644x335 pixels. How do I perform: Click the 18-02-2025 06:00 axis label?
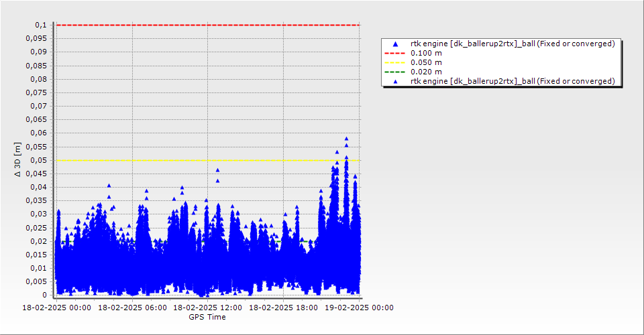[132, 308]
